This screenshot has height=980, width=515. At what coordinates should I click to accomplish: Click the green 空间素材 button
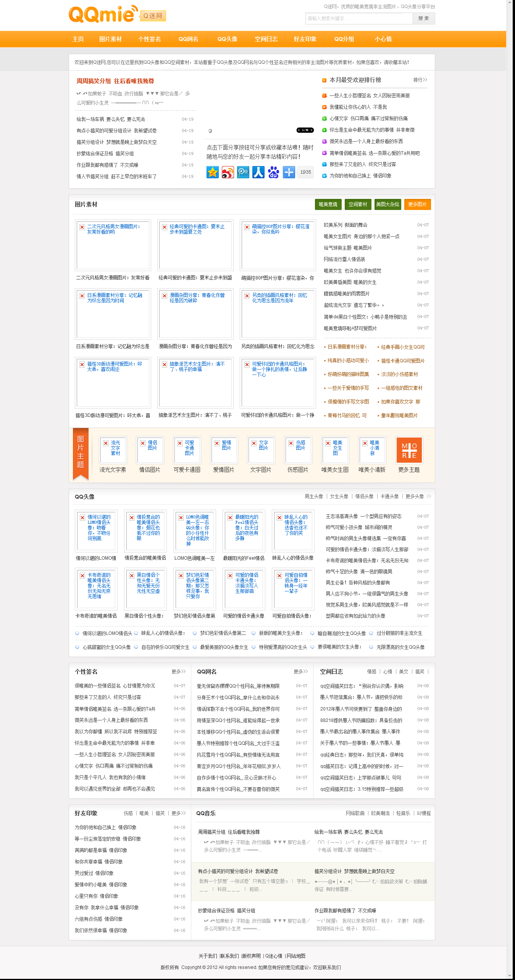coord(358,205)
